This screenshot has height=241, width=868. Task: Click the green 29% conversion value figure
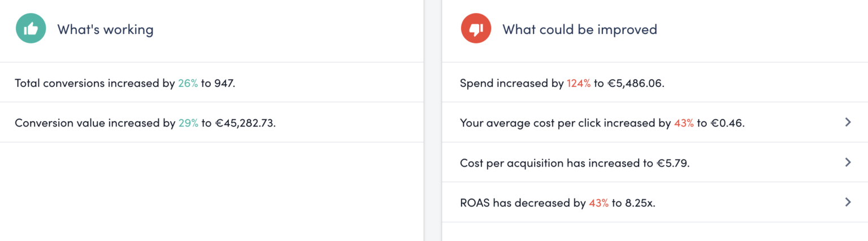tap(188, 122)
